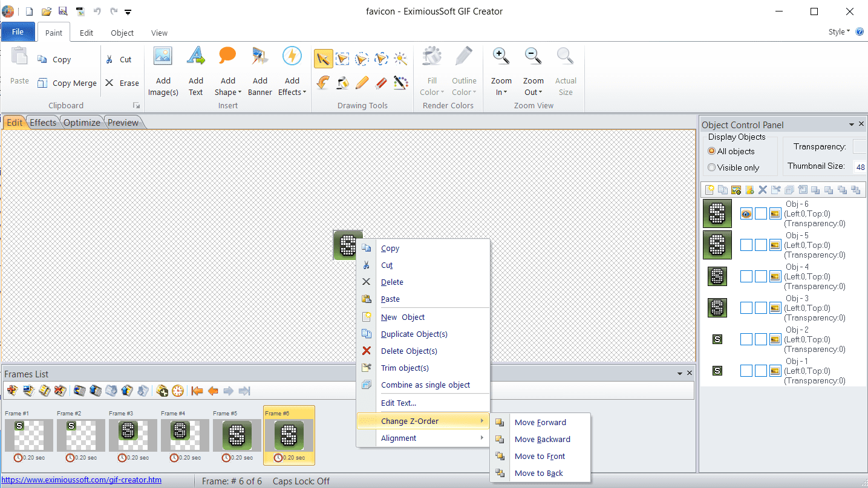Click the Zoom In magnifier icon
The height and width of the screenshot is (488, 868).
[501, 56]
